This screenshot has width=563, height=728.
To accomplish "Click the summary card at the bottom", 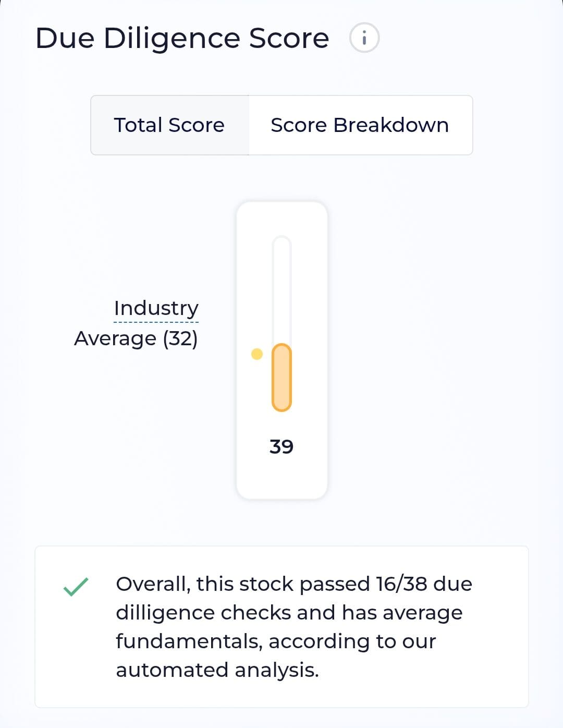I will 281,626.
